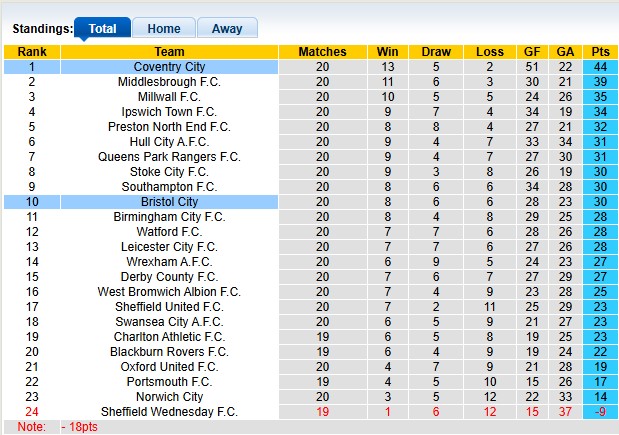Open Middlesbrough F.C. team page
This screenshot has width=619, height=435.
pos(169,82)
